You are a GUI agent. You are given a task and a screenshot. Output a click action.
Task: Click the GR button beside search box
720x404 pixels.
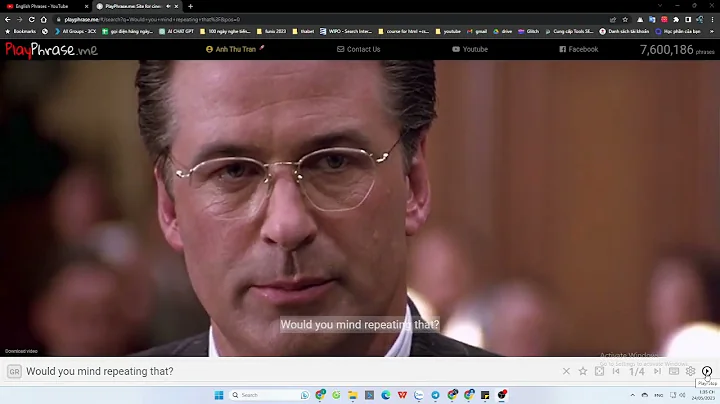[x=14, y=371]
